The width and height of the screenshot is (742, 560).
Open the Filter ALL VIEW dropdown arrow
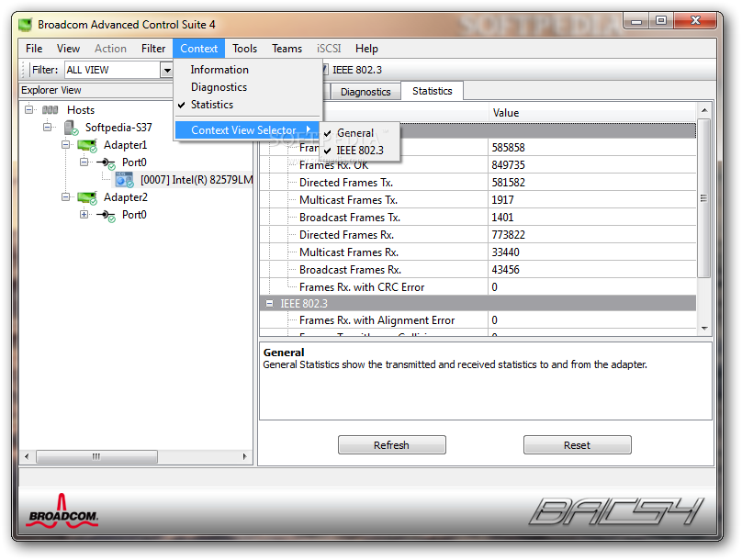click(x=166, y=70)
